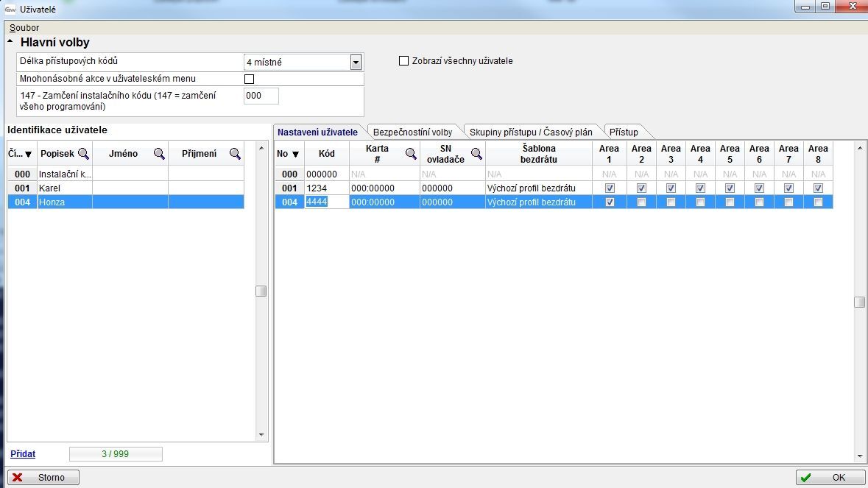
Task: Collapse the Hlavní volby section arrow
Action: pos(10,43)
